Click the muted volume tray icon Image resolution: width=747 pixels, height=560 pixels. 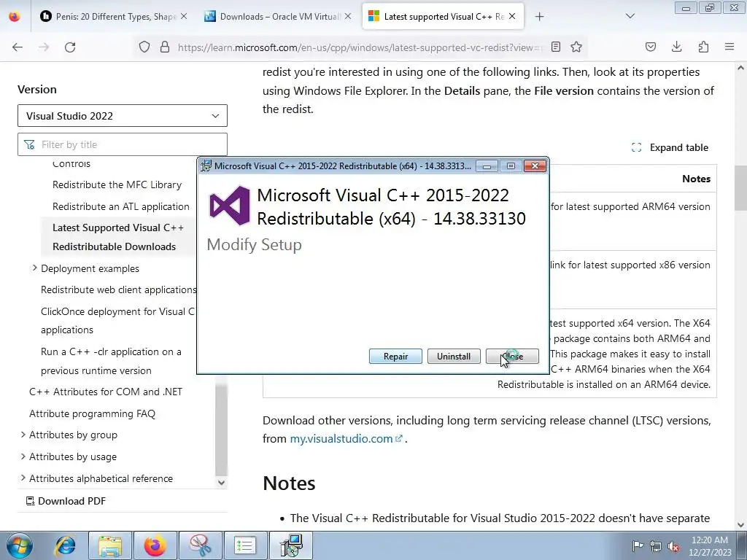coord(673,546)
